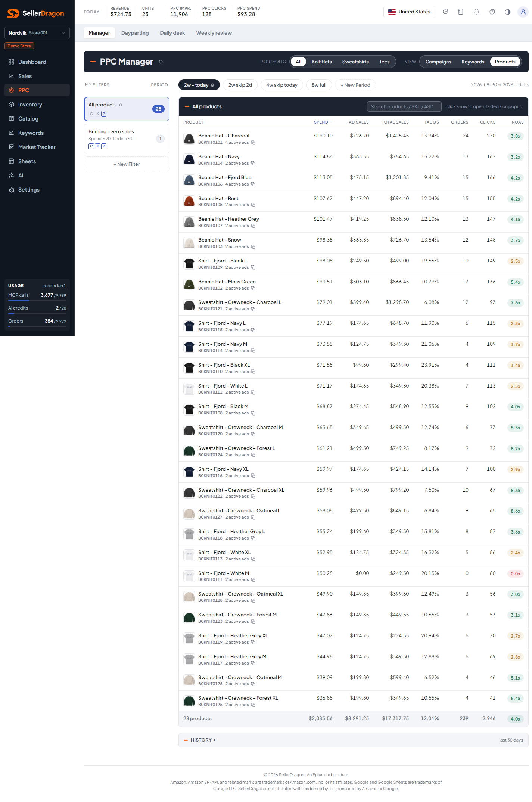Click the refresh data icon in header
Viewport: 532px width, 802px height.
pyautogui.click(x=445, y=12)
